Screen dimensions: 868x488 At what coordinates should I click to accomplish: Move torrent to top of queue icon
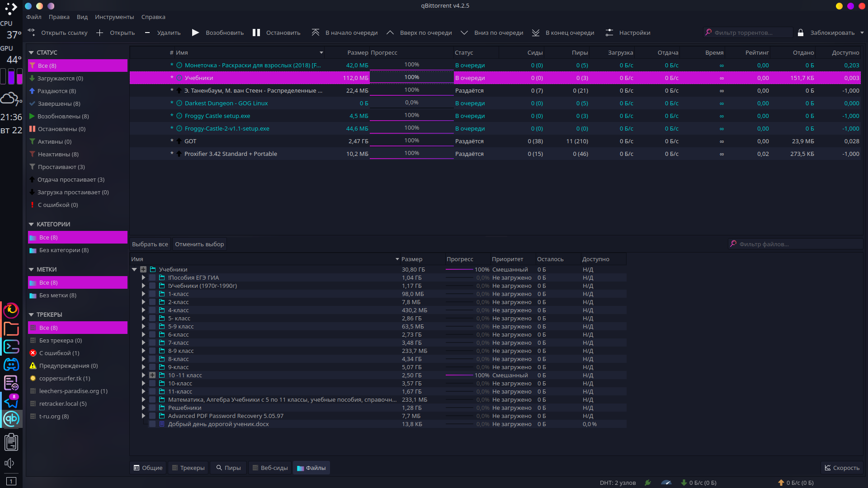(x=316, y=33)
